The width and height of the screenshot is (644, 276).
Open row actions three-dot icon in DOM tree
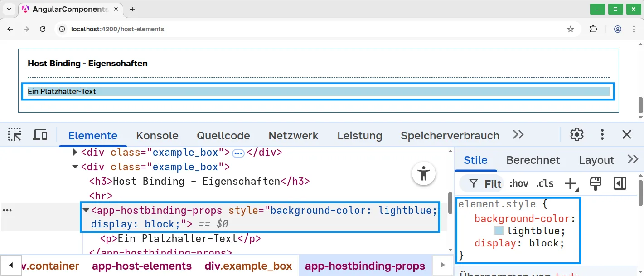pos(7,211)
